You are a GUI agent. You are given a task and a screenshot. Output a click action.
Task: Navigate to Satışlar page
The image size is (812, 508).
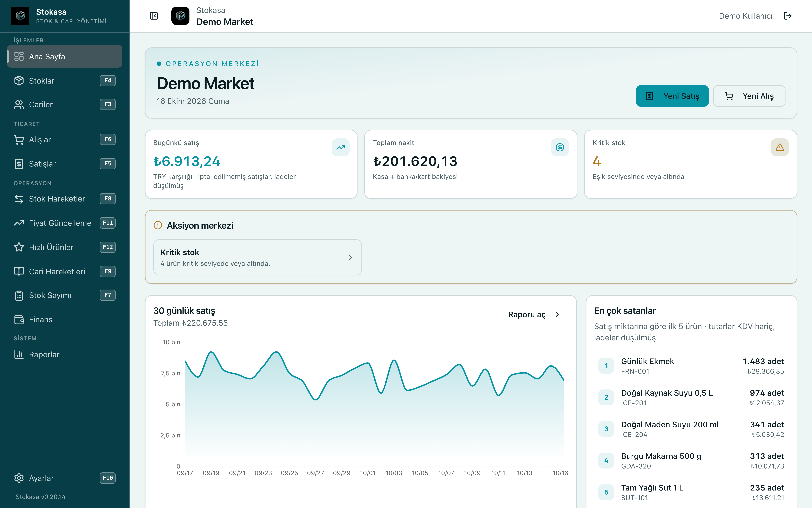coord(64,164)
